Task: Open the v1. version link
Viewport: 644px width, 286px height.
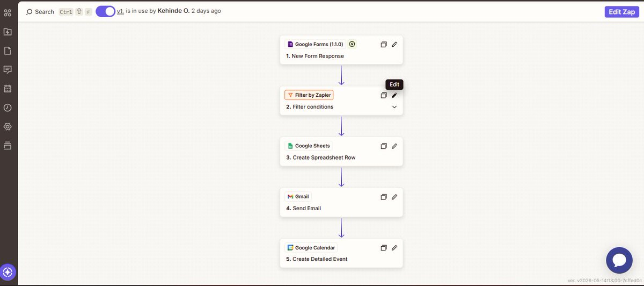Action: click(120, 11)
